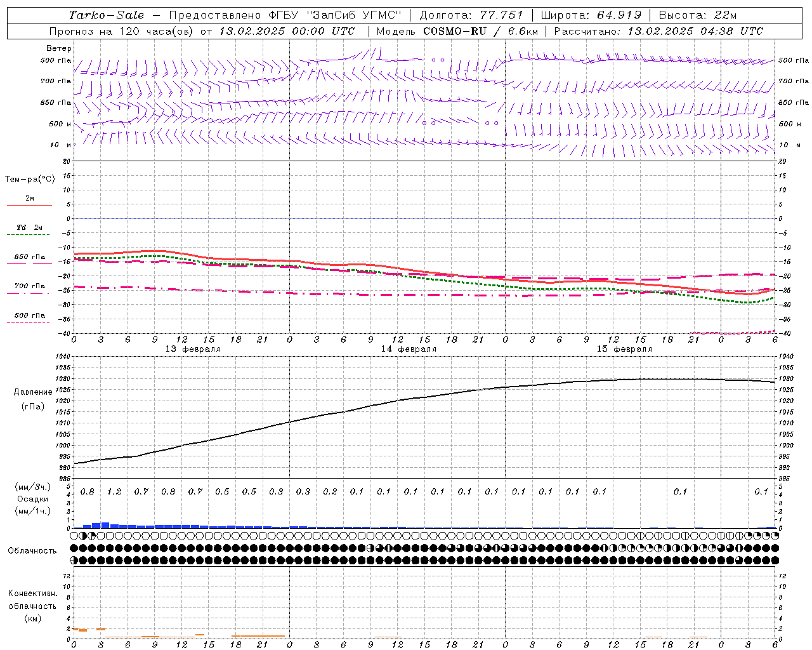
Task: Select "Рассчитано: 13.02.2025 04:38 UTC" text
Action: [x=658, y=31]
